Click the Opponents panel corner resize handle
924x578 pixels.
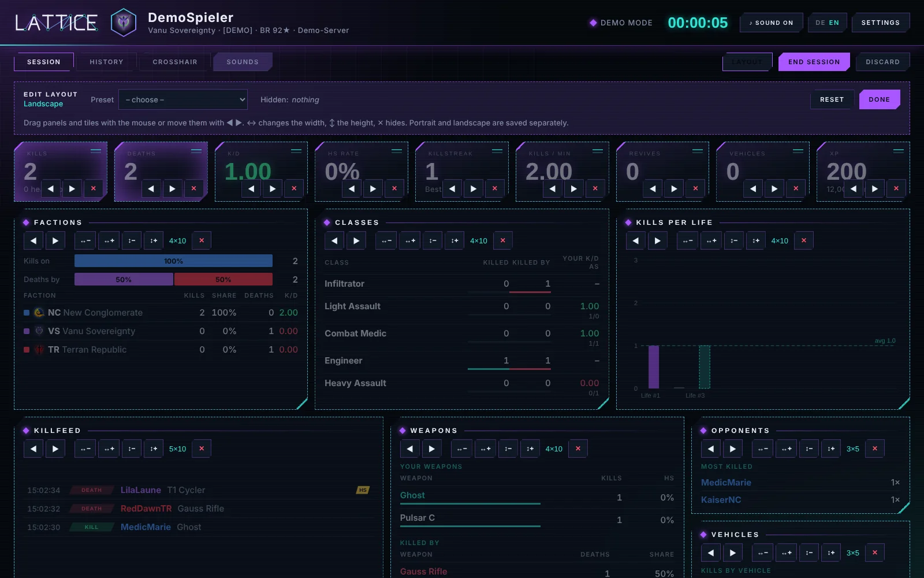pos(904,507)
